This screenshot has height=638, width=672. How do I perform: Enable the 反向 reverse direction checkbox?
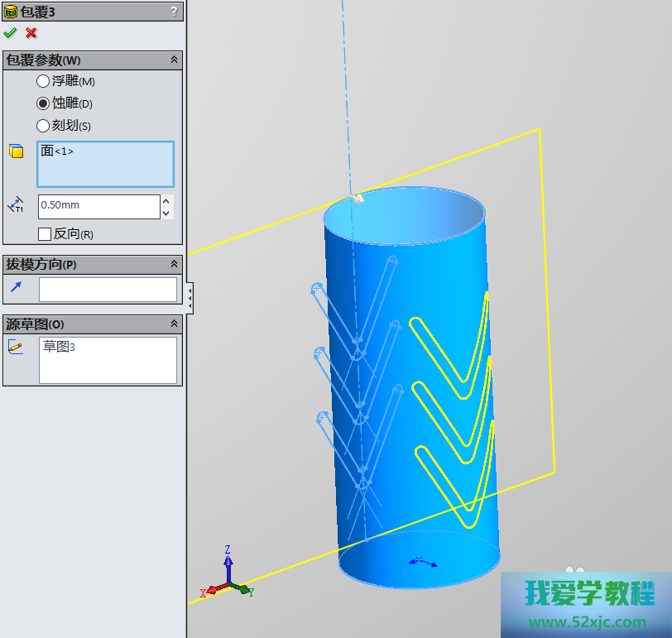(x=45, y=234)
